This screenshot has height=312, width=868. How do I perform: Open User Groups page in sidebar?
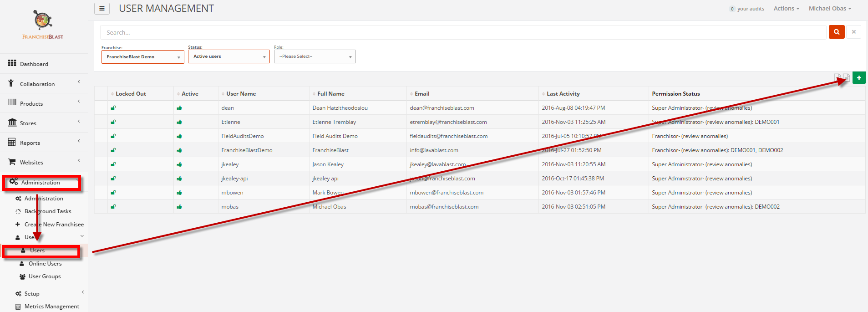tap(45, 276)
